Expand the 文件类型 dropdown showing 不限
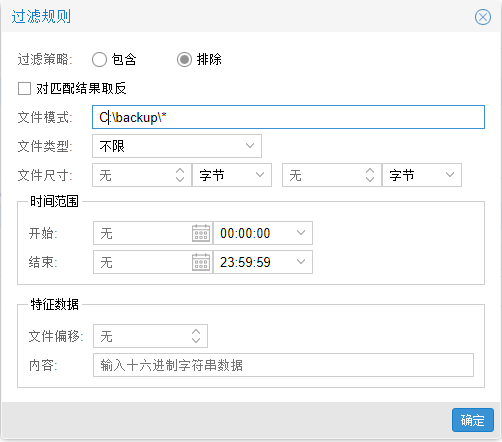 [177, 146]
